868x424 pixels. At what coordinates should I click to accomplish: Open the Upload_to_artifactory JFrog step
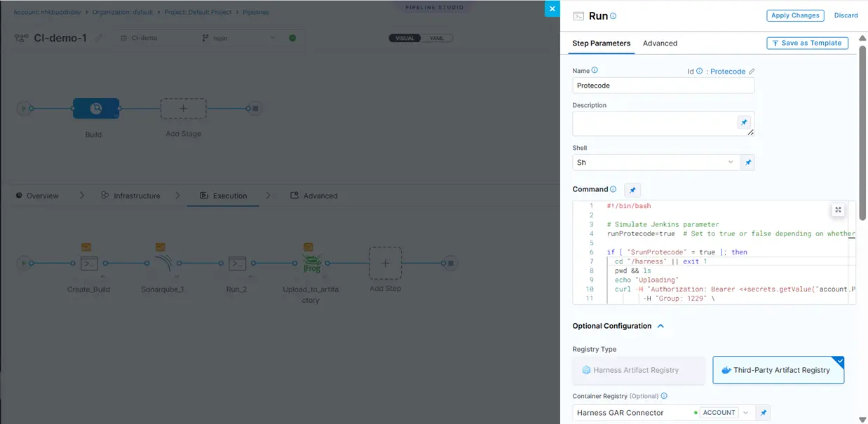click(x=311, y=264)
